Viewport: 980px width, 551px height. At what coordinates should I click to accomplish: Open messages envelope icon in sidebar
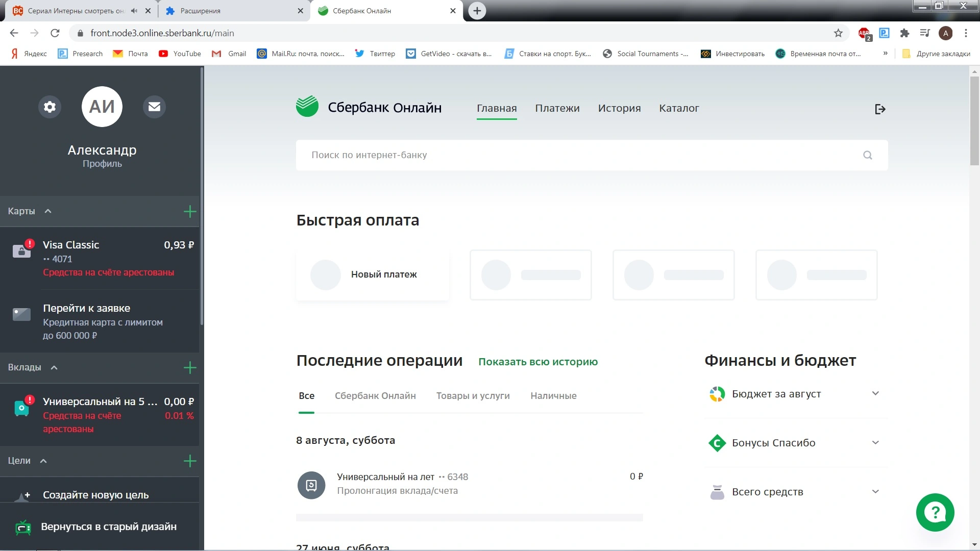(154, 107)
